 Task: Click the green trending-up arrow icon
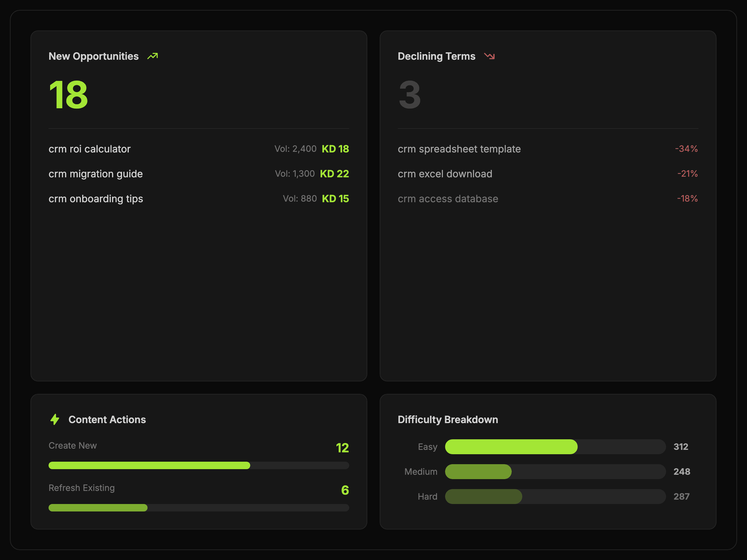153,56
